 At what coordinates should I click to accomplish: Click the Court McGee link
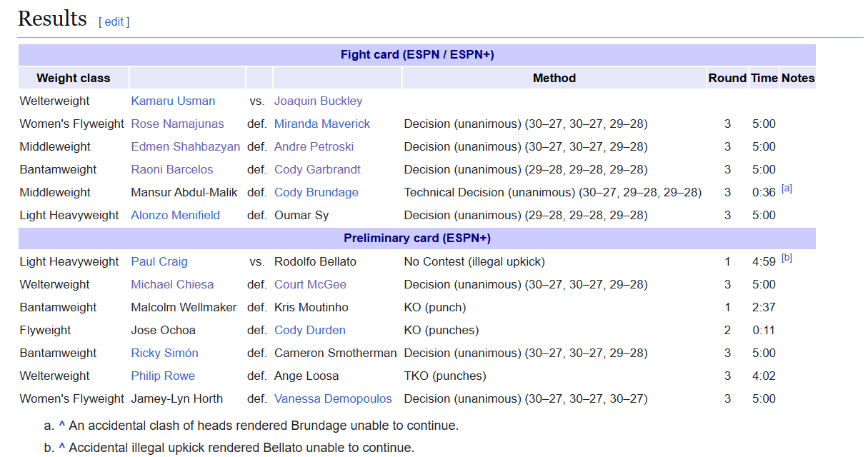tap(311, 284)
